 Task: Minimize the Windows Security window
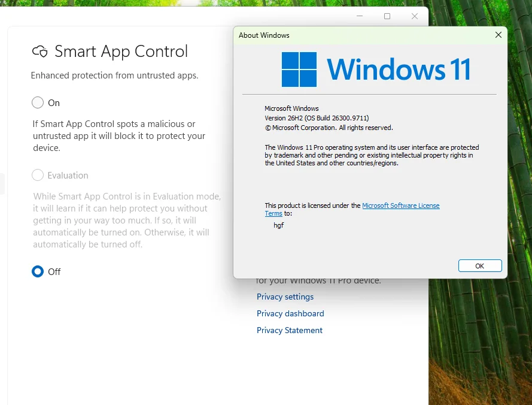[360, 16]
